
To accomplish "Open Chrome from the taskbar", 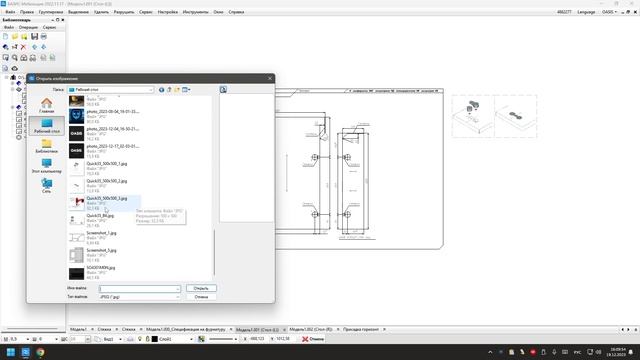I will [x=40, y=352].
